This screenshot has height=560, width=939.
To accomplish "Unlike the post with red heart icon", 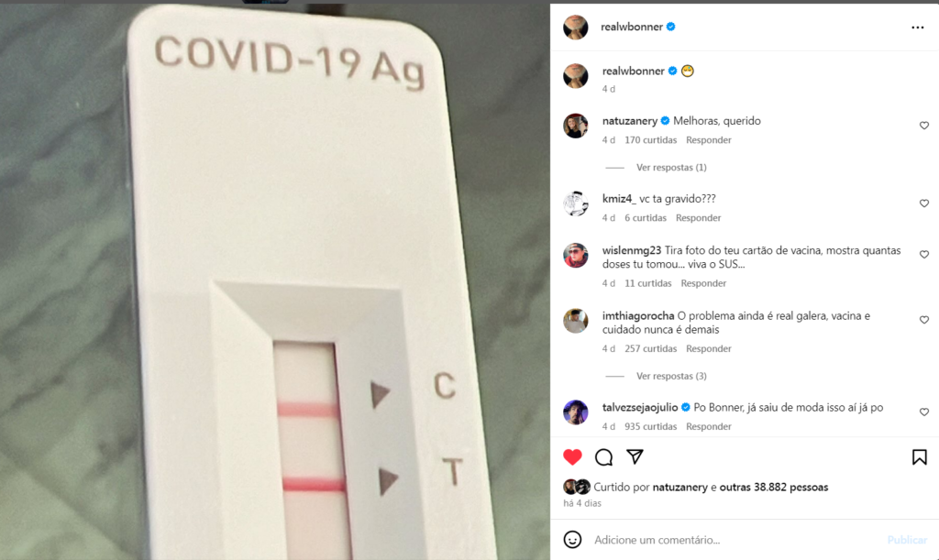I will click(572, 457).
